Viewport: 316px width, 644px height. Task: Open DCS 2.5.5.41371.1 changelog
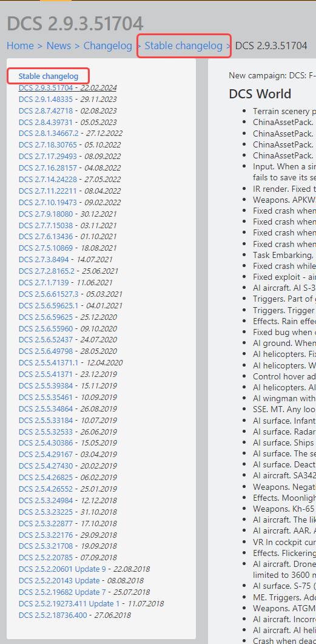(49, 362)
